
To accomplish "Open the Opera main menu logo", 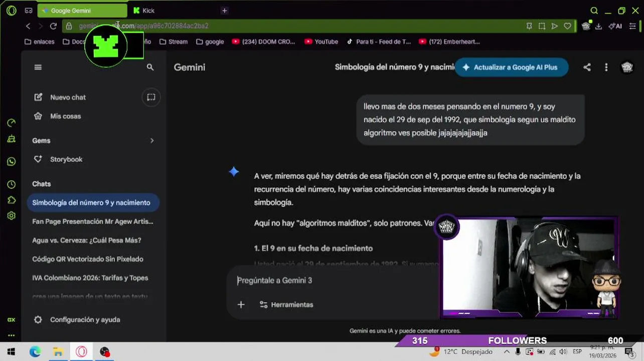I will pyautogui.click(x=11, y=11).
